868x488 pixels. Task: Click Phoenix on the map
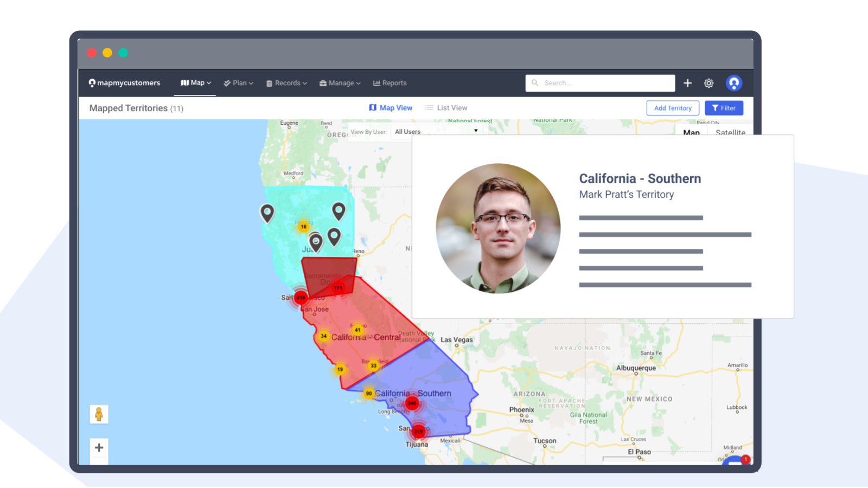[x=521, y=410]
